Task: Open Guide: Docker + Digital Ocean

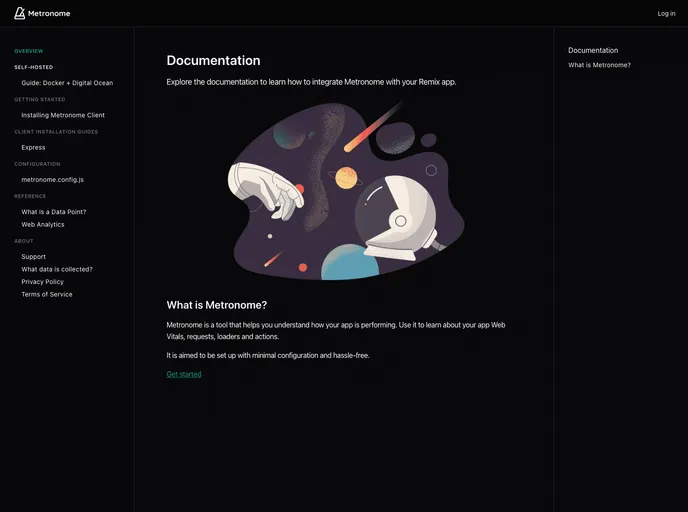Action: (67, 83)
